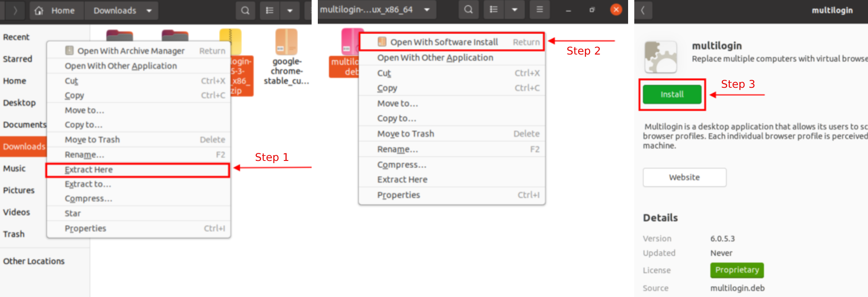Click Extract Here in zip context menu

tap(139, 169)
